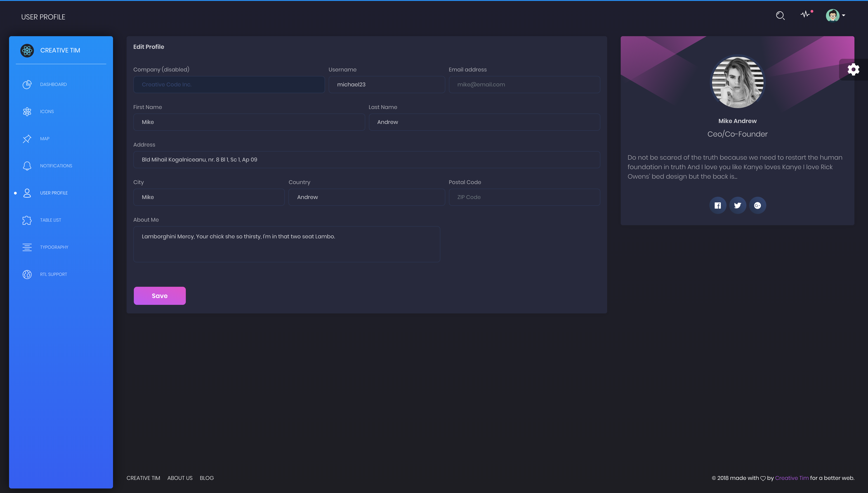Viewport: 868px width, 493px height.
Task: Click the search magnifier icon in navbar
Action: pos(780,16)
